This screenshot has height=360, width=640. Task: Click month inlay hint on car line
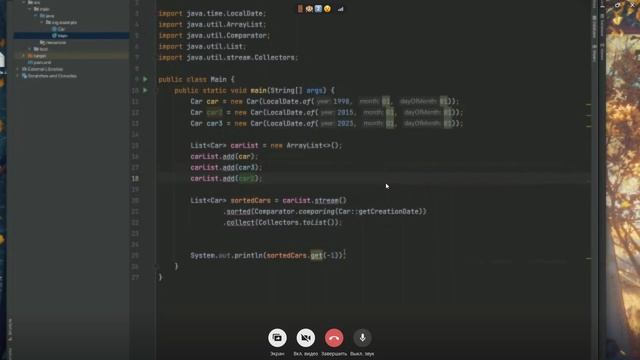369,101
